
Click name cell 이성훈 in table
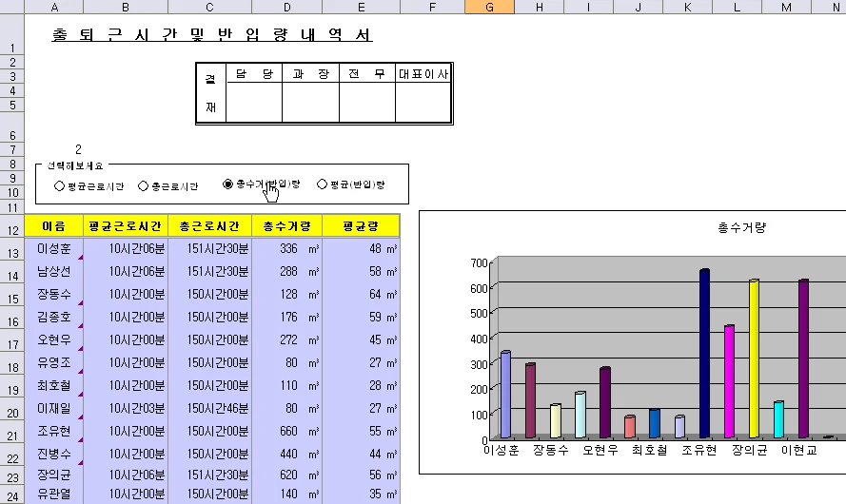[54, 248]
